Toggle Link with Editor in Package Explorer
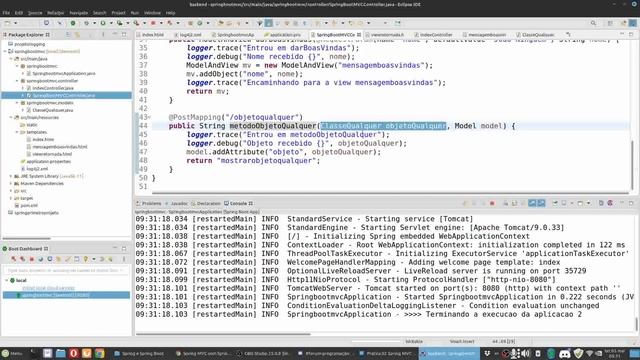 click(77, 35)
